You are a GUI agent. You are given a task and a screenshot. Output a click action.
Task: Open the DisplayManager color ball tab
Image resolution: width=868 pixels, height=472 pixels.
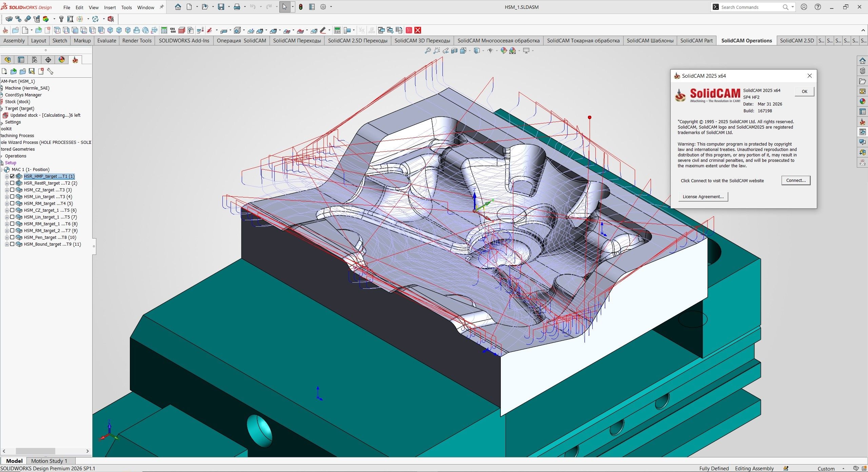coord(62,60)
